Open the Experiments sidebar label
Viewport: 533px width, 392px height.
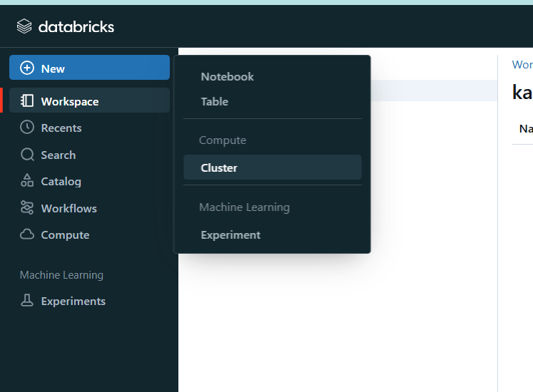coord(73,301)
